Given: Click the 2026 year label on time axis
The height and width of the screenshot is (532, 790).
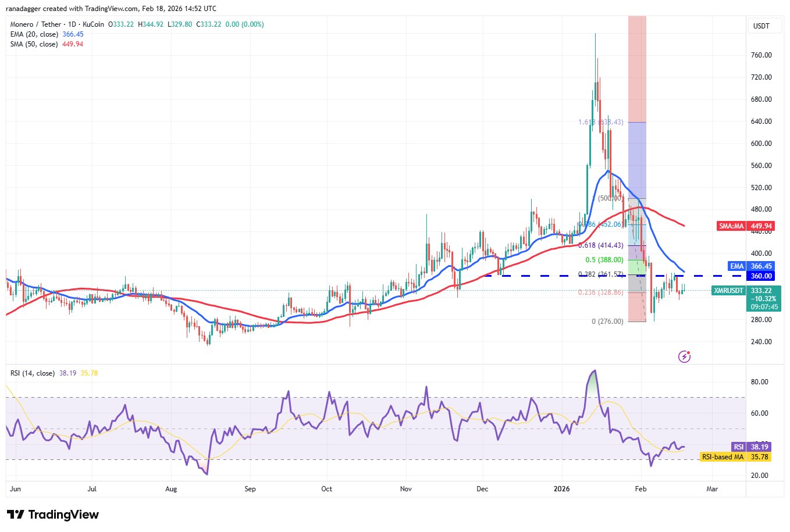Looking at the screenshot, I should [x=561, y=489].
